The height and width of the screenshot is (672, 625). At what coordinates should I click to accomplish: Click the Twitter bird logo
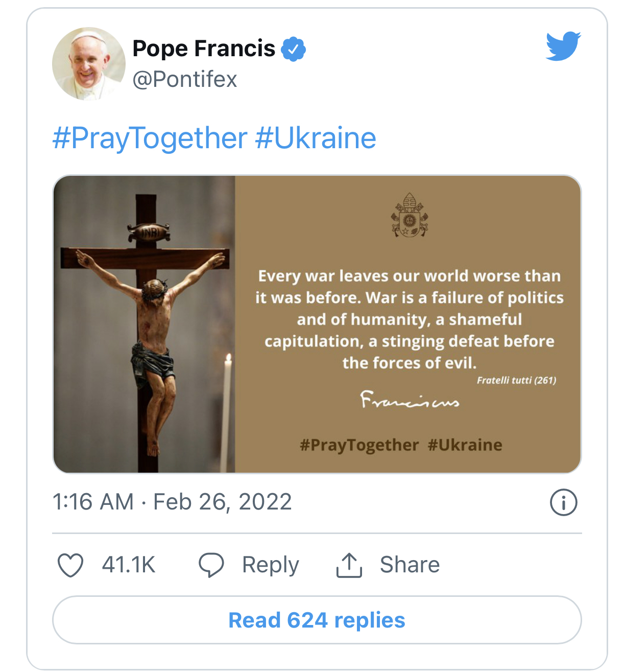tap(563, 46)
